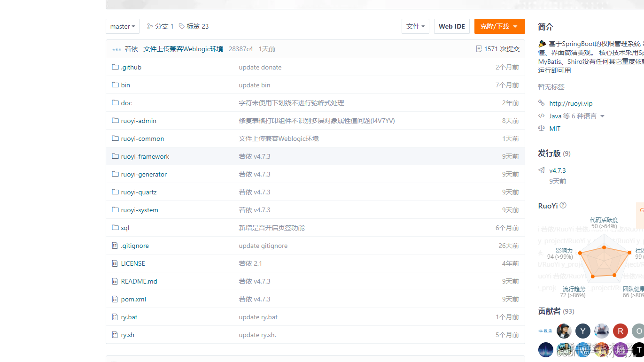Click the file icon of ry.bat
Image resolution: width=644 pixels, height=362 pixels.
(115, 317)
